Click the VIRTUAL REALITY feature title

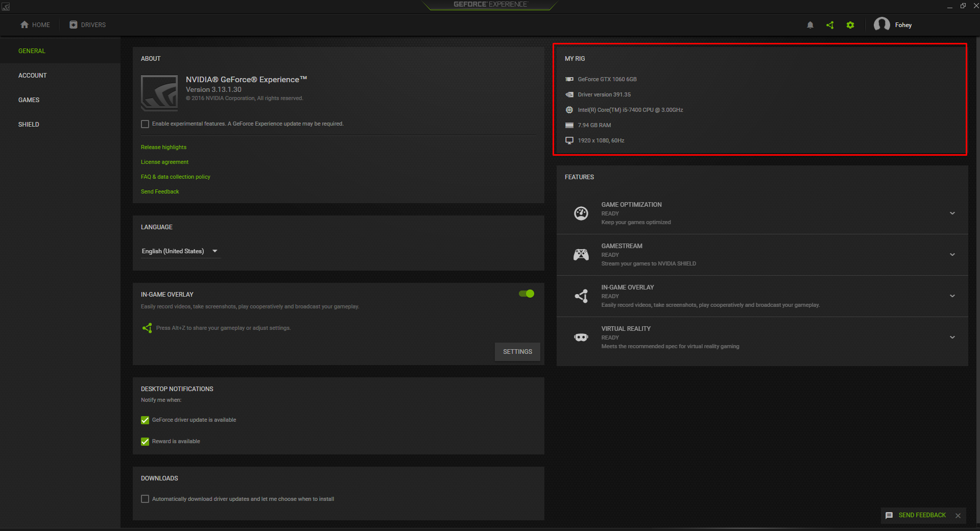[x=626, y=329]
